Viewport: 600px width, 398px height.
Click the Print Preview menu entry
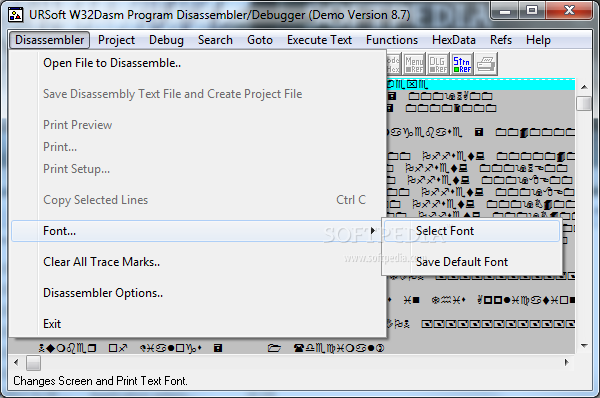[x=198, y=125]
